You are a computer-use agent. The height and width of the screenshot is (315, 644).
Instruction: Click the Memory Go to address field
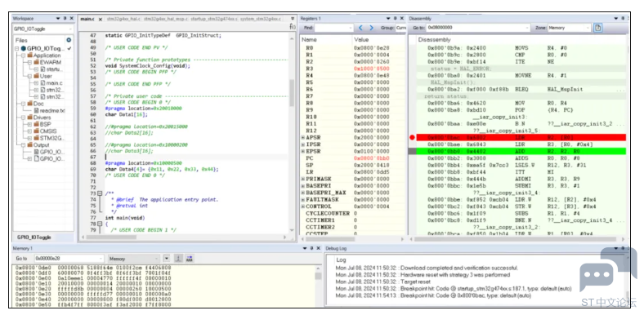69,259
